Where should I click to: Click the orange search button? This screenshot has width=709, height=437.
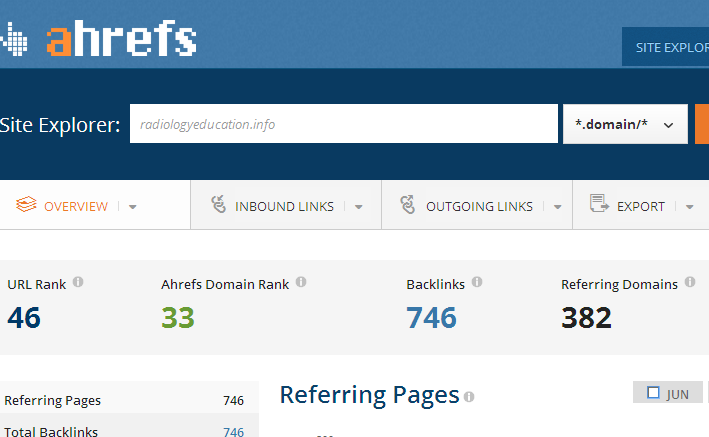tap(702, 124)
